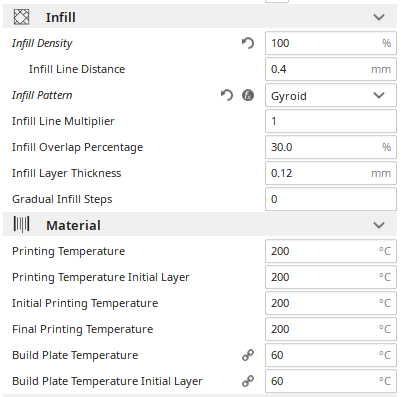Reset Infill Density to default value
The width and height of the screenshot is (401, 397).
pyautogui.click(x=248, y=43)
